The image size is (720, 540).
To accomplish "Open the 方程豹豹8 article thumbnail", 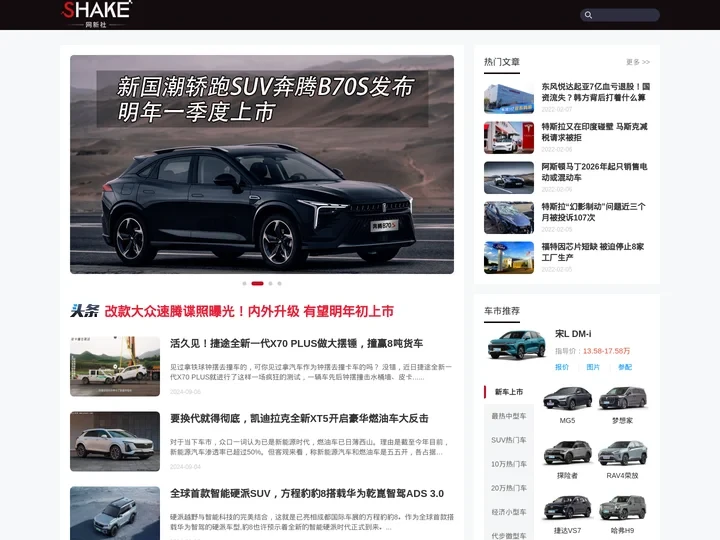I will [115, 513].
